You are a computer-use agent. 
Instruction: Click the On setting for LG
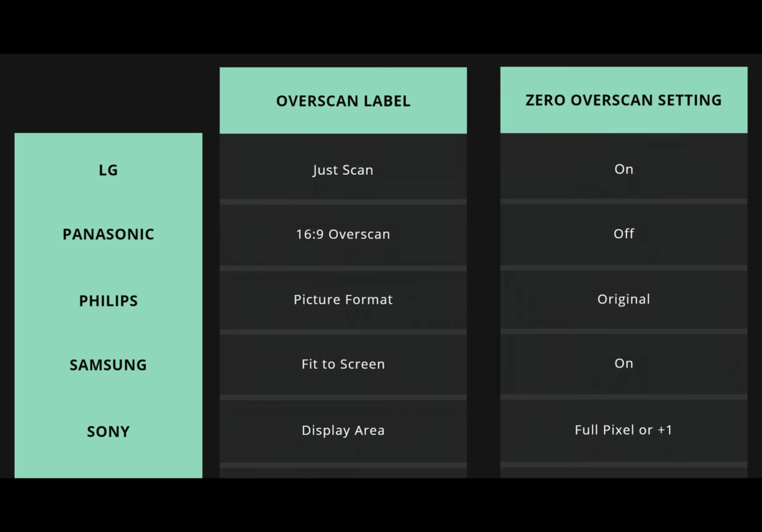[623, 169]
